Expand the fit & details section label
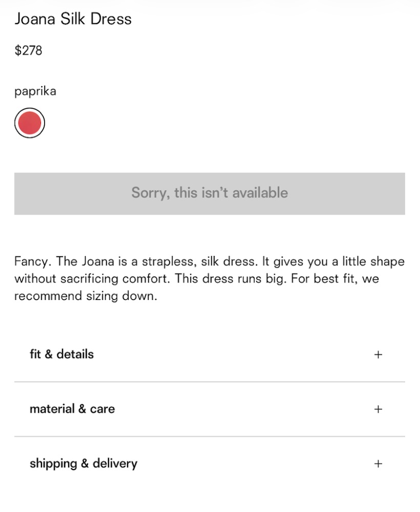This screenshot has width=420, height=512. click(62, 354)
